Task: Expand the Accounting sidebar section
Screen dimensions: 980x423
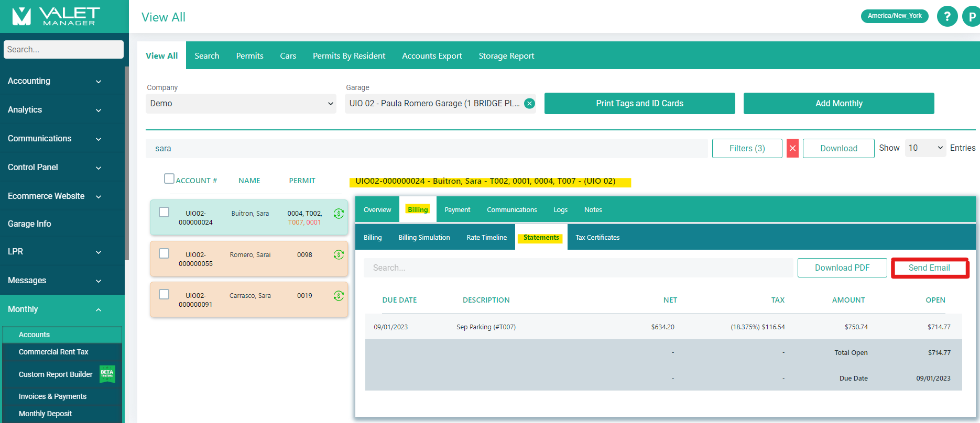Action: pos(55,81)
